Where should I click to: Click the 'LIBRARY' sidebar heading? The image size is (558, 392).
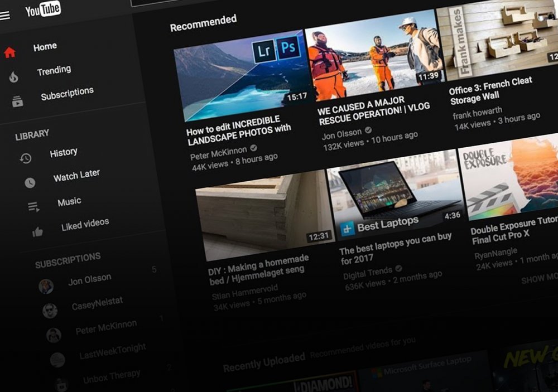click(32, 134)
